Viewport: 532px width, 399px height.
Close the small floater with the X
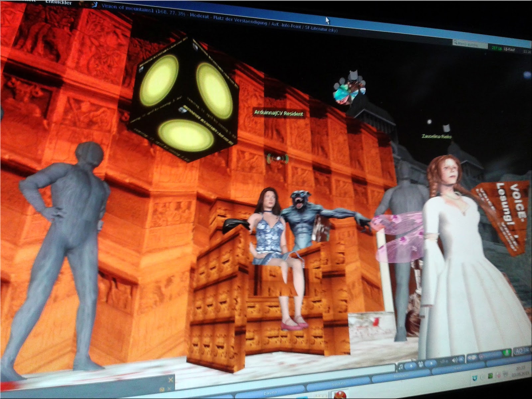tap(171, 380)
